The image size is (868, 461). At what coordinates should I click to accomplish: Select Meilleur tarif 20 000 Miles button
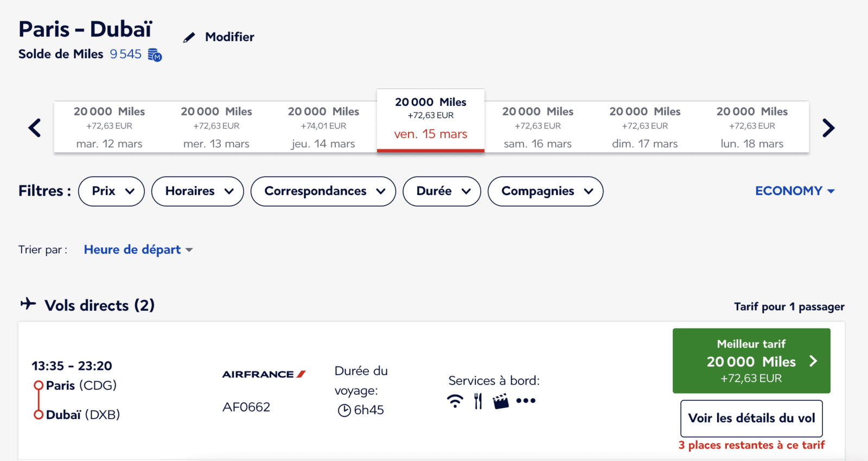751,361
